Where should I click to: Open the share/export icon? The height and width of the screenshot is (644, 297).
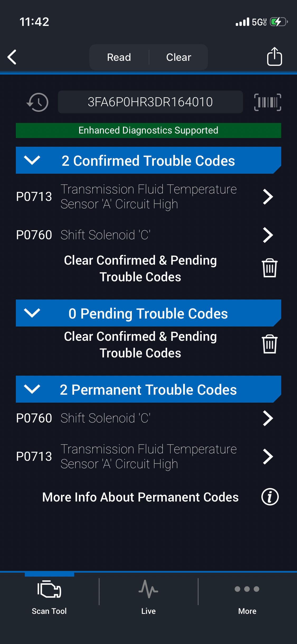point(274,57)
